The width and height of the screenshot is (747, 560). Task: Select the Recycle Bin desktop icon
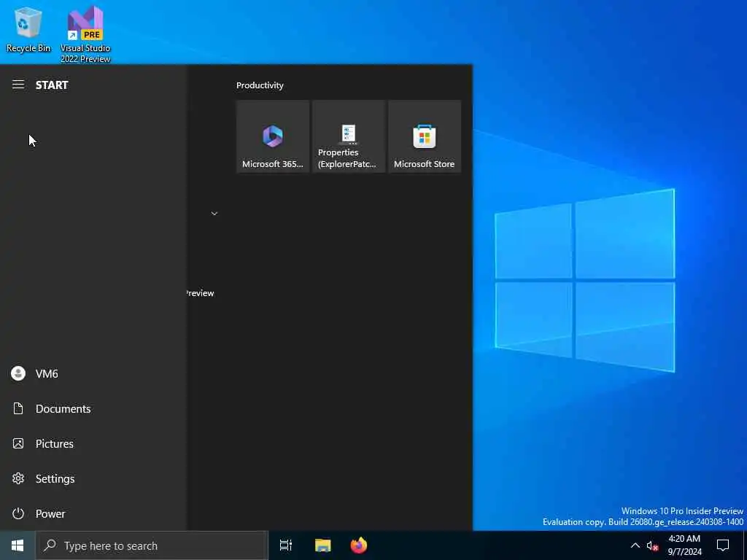coord(28,30)
